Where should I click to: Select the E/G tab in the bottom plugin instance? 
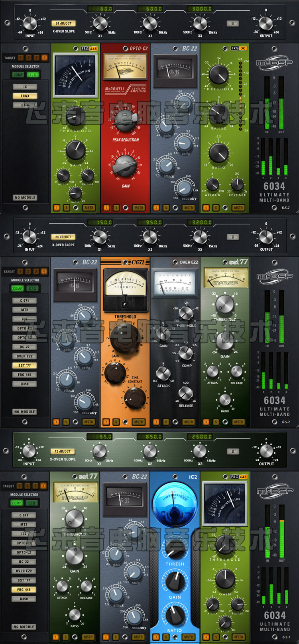pyautogui.click(x=32, y=503)
